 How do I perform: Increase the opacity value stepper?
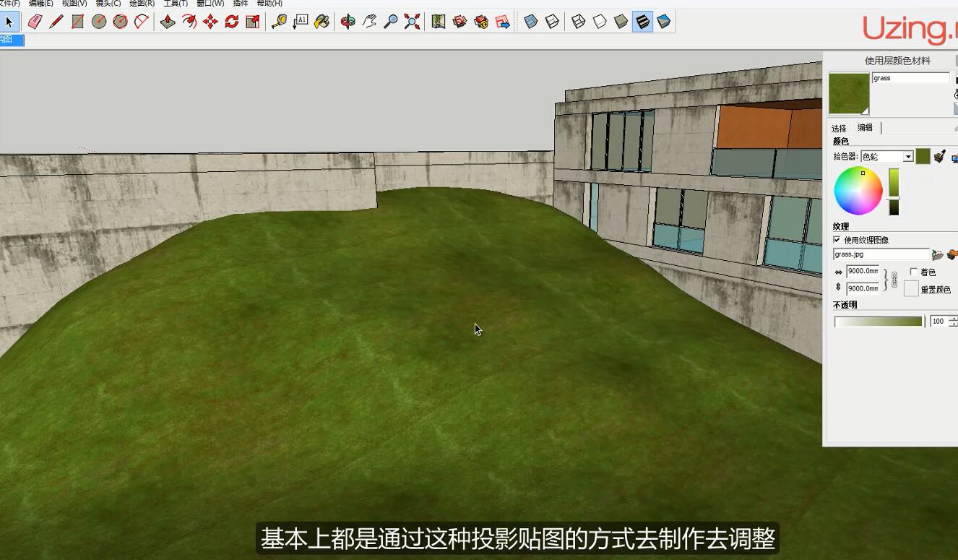[x=953, y=318]
